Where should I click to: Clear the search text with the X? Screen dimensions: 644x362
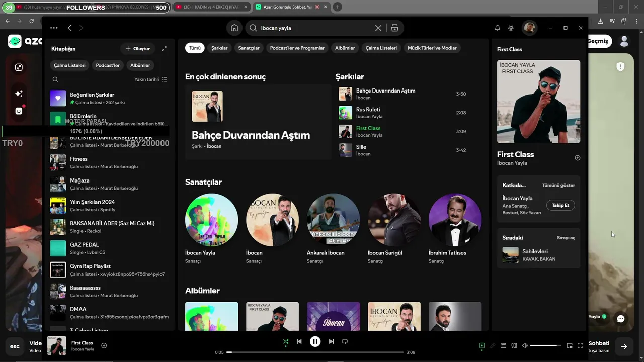point(378,28)
